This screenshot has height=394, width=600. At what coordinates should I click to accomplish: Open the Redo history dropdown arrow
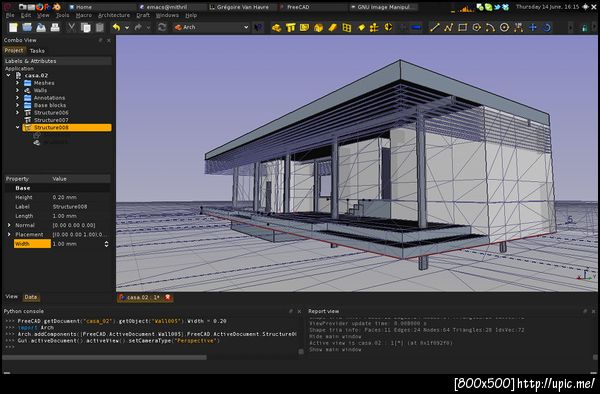[x=148, y=28]
